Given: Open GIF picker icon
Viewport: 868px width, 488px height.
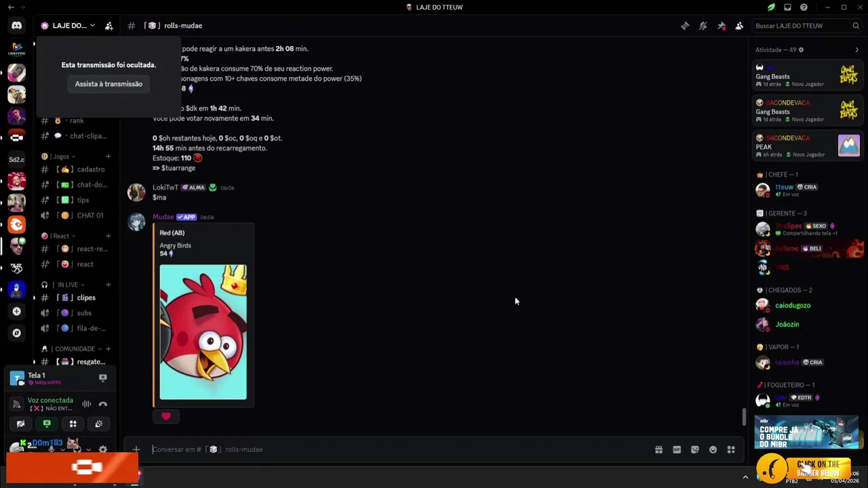Looking at the screenshot, I should (677, 449).
